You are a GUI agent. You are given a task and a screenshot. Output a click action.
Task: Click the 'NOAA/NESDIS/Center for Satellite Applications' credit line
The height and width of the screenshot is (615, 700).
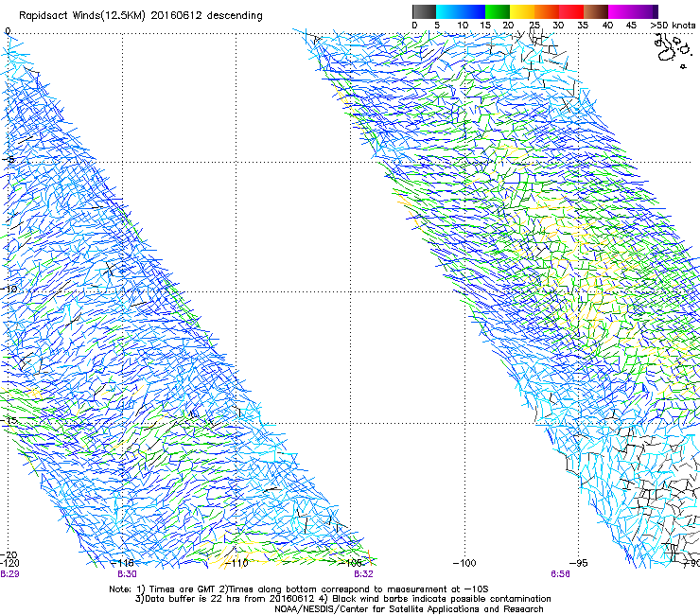coord(409,609)
